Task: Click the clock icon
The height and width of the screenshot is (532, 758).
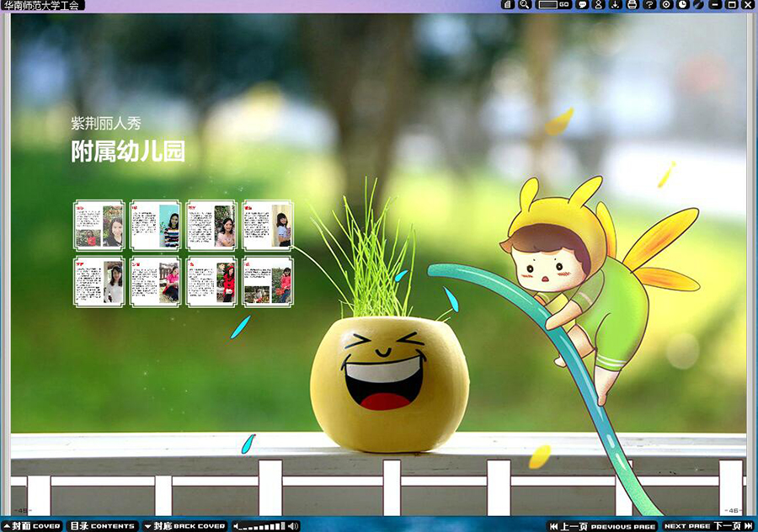Action: coord(682,5)
